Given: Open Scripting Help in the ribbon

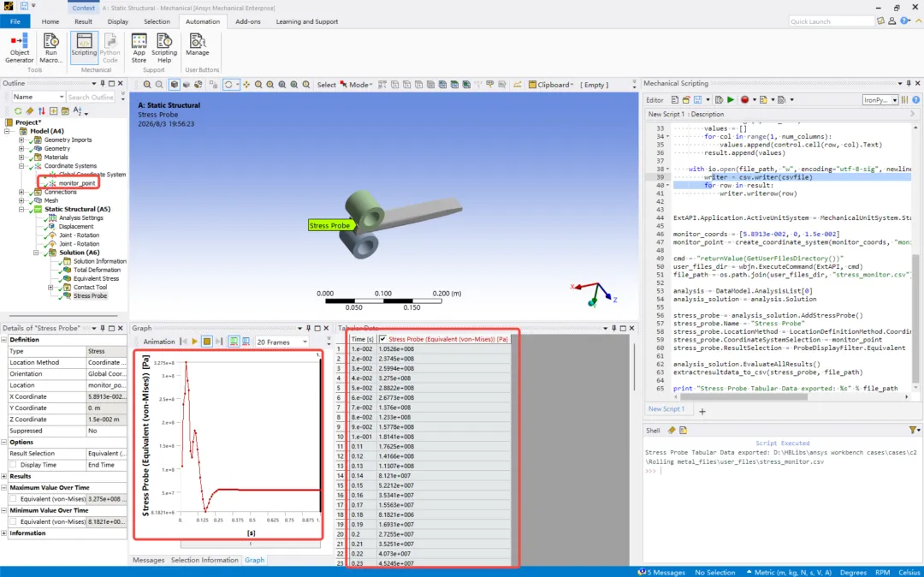Looking at the screenshot, I should click(x=164, y=48).
